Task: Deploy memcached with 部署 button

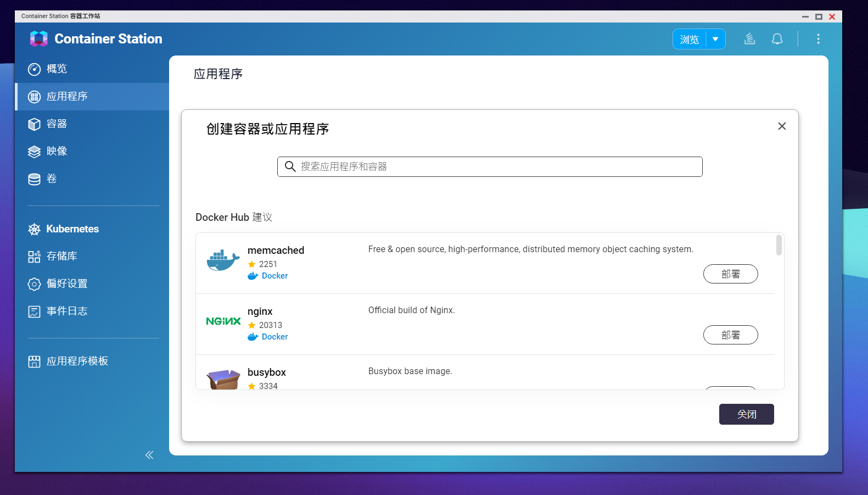Action: point(730,274)
